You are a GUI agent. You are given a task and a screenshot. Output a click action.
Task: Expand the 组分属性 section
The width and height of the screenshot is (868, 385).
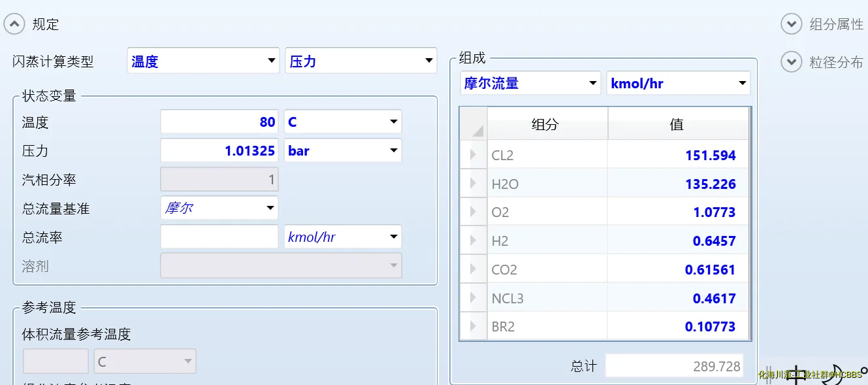(x=791, y=25)
